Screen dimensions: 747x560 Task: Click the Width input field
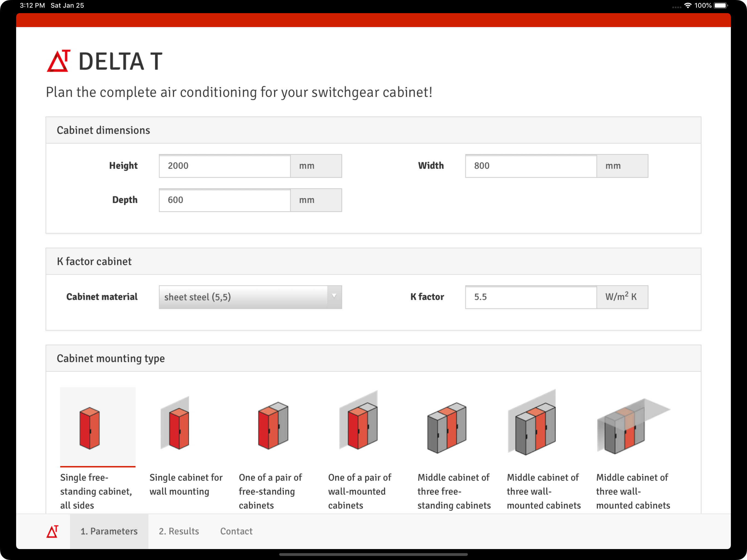(x=531, y=166)
